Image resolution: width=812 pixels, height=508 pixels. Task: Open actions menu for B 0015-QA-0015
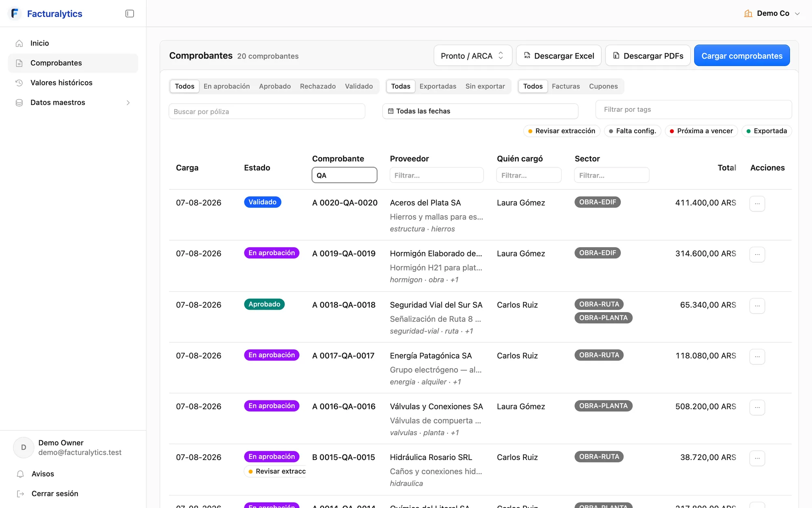pos(757,458)
